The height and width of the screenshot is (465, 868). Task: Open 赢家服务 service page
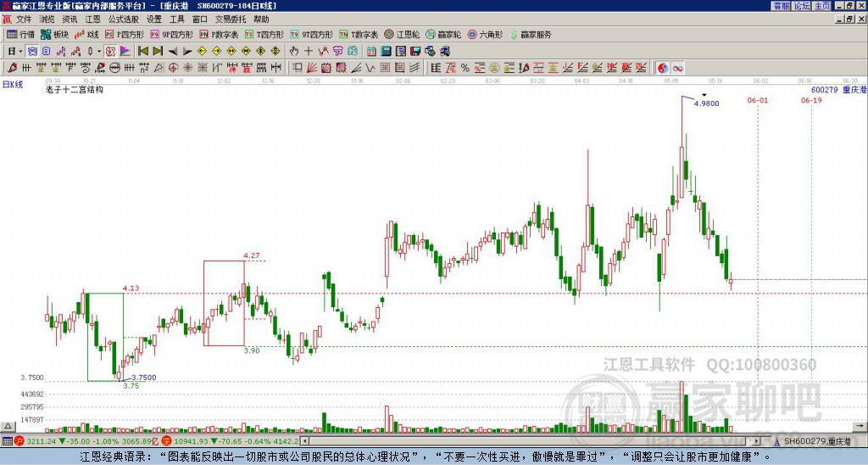(x=531, y=34)
